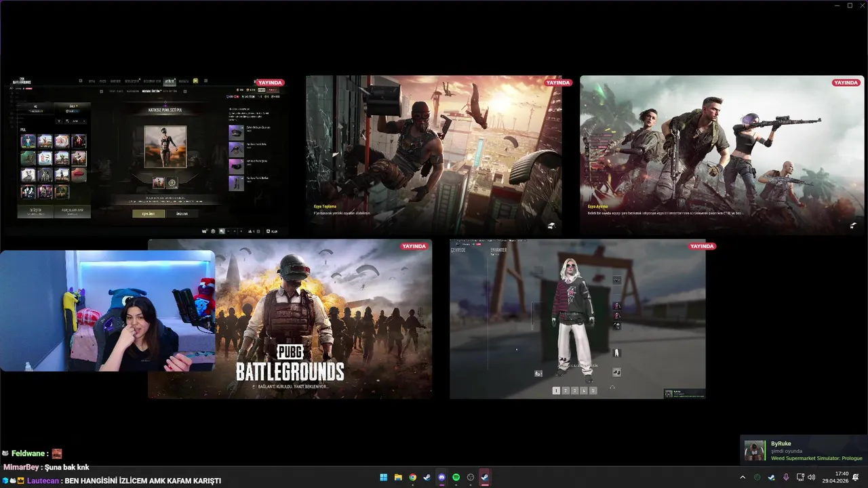Open Spotify from the taskbar
The height and width of the screenshot is (488, 868).
[456, 477]
